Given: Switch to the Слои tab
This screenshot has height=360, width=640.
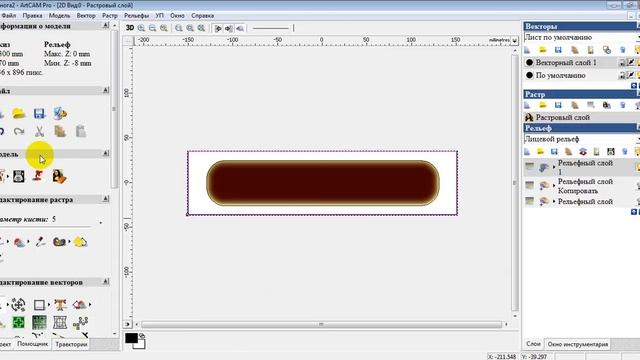Looking at the screenshot, I should click(x=533, y=344).
